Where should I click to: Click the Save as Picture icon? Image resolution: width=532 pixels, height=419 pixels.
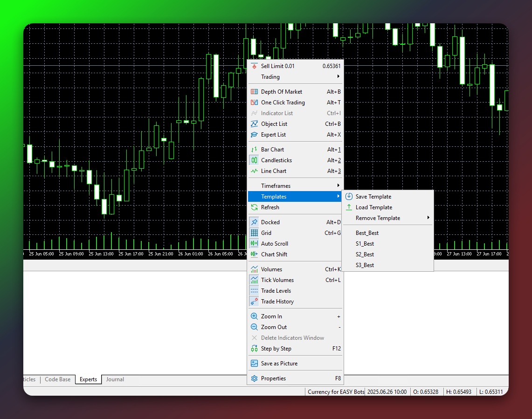(x=254, y=364)
